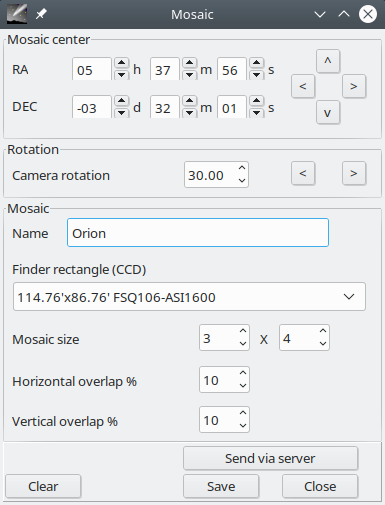The width and height of the screenshot is (385, 505).
Task: Move mosaic center up with ^ button
Action: (328, 61)
